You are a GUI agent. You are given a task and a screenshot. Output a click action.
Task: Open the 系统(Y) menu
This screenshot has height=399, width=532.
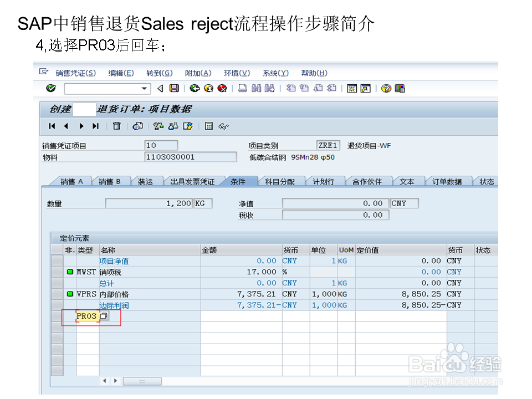click(275, 73)
